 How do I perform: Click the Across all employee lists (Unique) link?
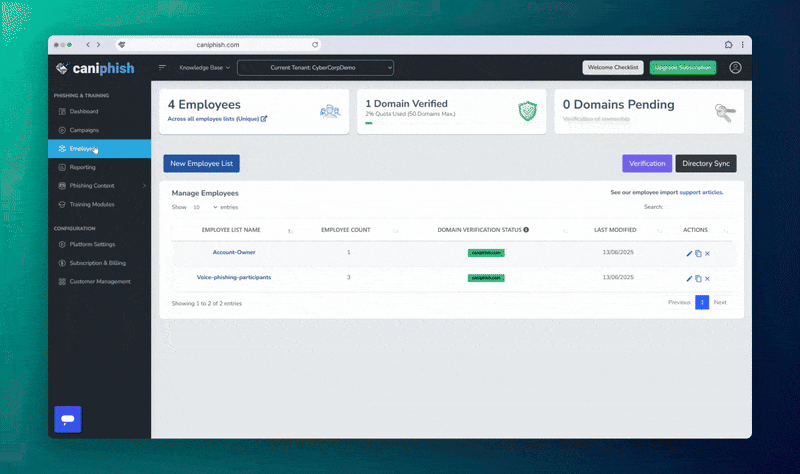click(x=213, y=119)
